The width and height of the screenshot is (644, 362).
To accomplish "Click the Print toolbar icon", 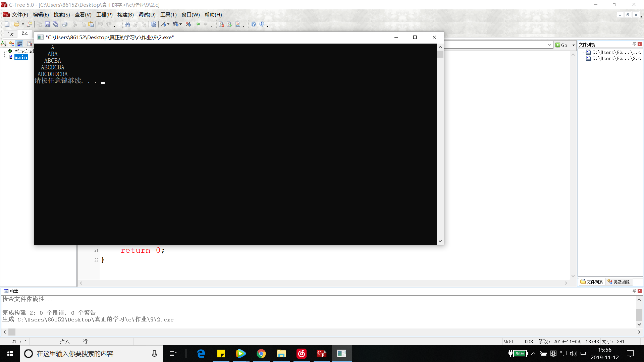I will click(65, 24).
